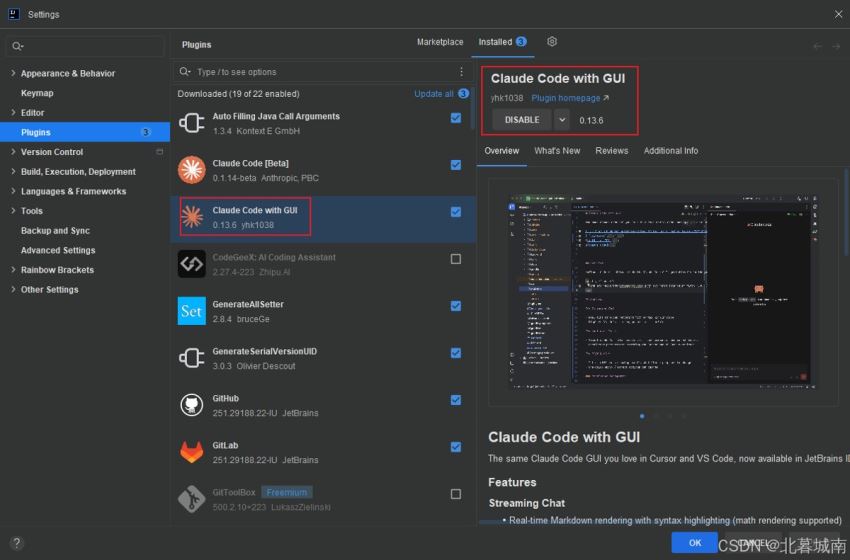Select Advanced Settings in the tree
Image resolution: width=850 pixels, height=560 pixels.
[x=58, y=250]
